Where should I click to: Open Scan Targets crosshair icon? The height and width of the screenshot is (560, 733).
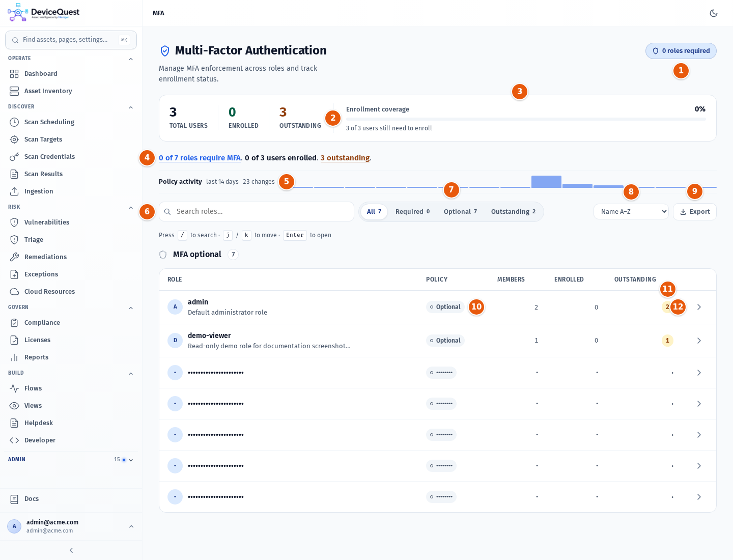click(14, 139)
